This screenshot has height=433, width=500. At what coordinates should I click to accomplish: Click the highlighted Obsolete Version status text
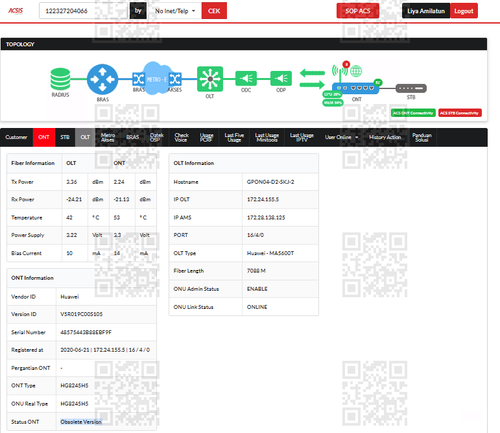click(81, 422)
